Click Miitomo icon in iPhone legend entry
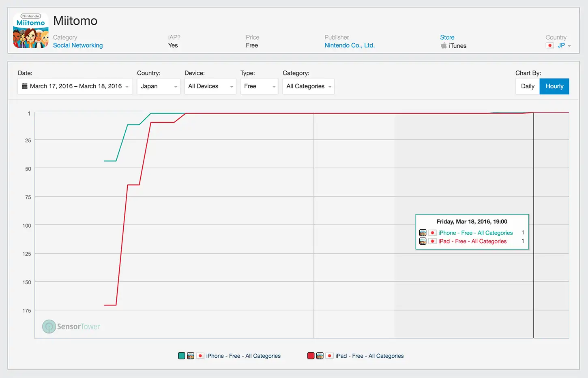Viewport: 588px width, 378px height. click(x=191, y=356)
